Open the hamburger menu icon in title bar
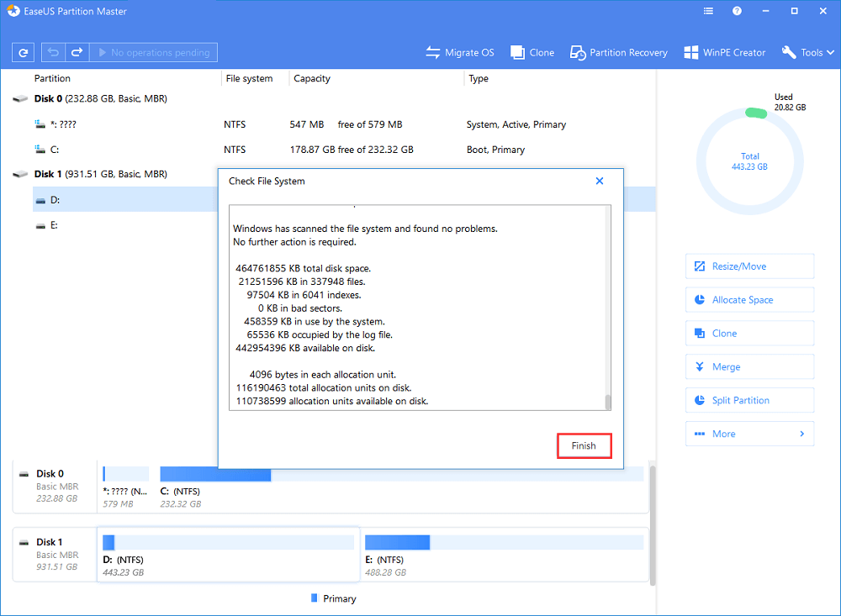 [x=708, y=11]
